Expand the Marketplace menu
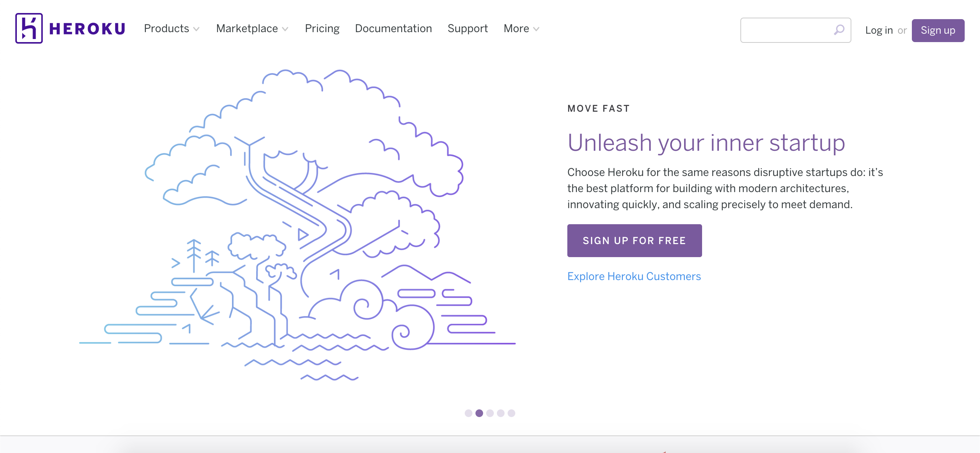 [253, 29]
